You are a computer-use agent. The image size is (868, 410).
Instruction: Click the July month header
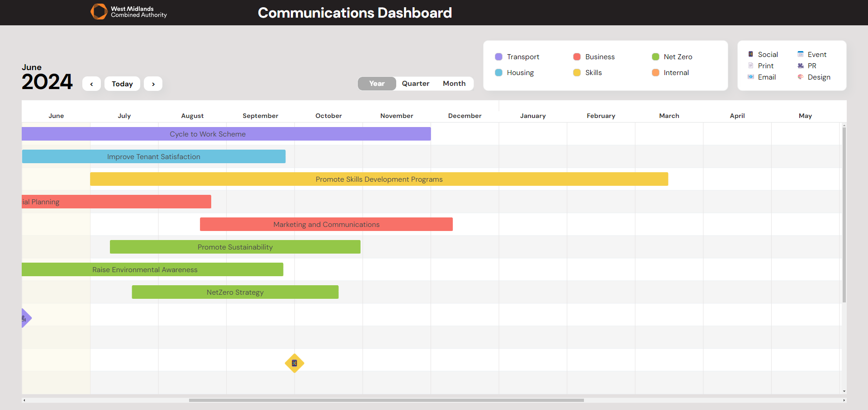[124, 116]
